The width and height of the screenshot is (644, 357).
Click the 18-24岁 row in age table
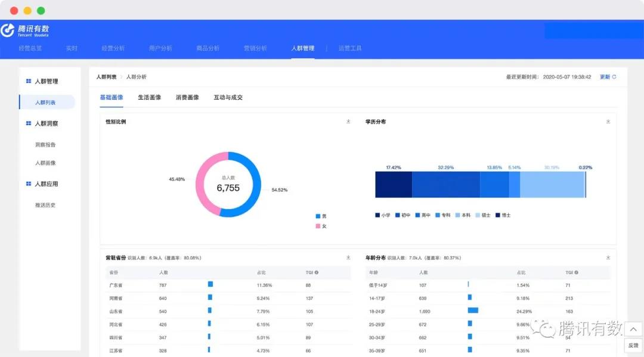(488, 311)
